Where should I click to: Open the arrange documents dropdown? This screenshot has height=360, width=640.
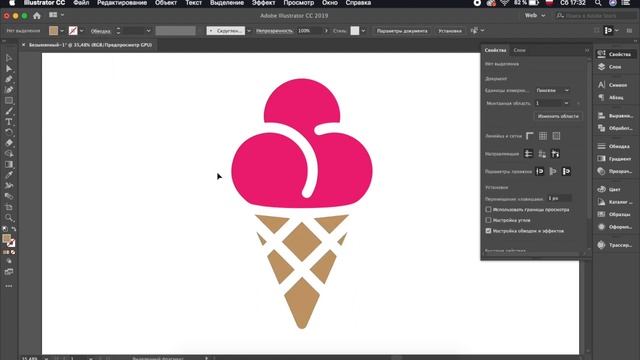pyautogui.click(x=56, y=15)
